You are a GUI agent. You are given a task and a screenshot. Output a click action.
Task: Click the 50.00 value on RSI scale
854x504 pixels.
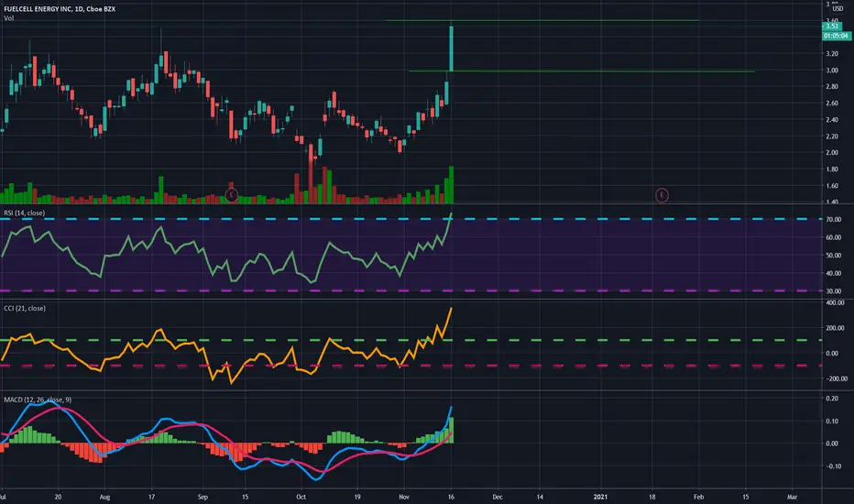(833, 256)
